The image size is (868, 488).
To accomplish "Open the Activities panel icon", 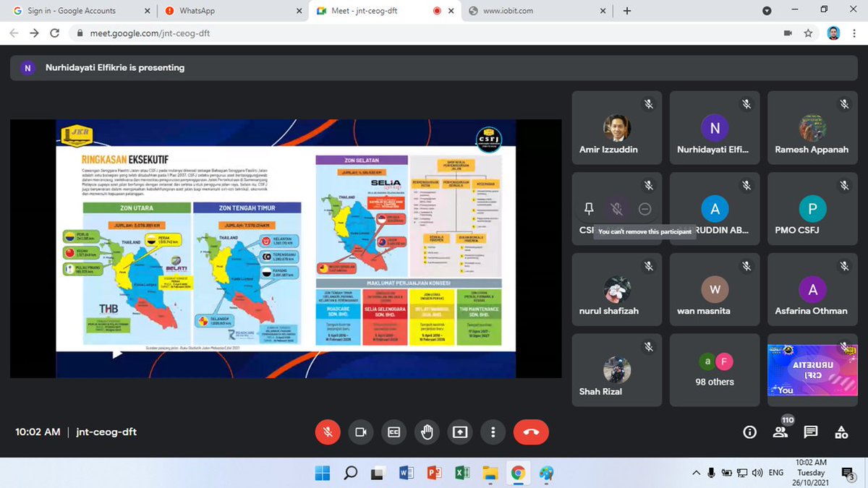I will 841,432.
